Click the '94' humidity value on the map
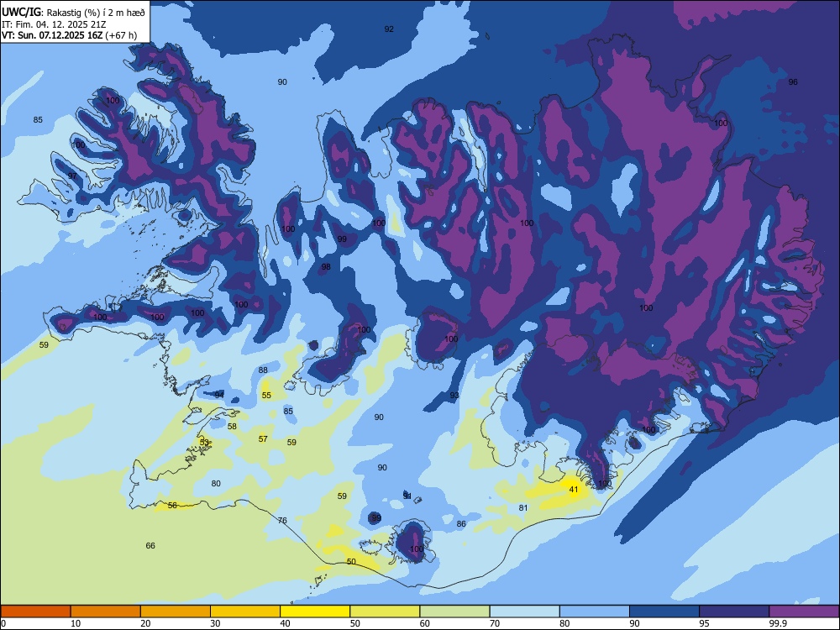Screen dimensions: 840x630 pyautogui.click(x=219, y=395)
